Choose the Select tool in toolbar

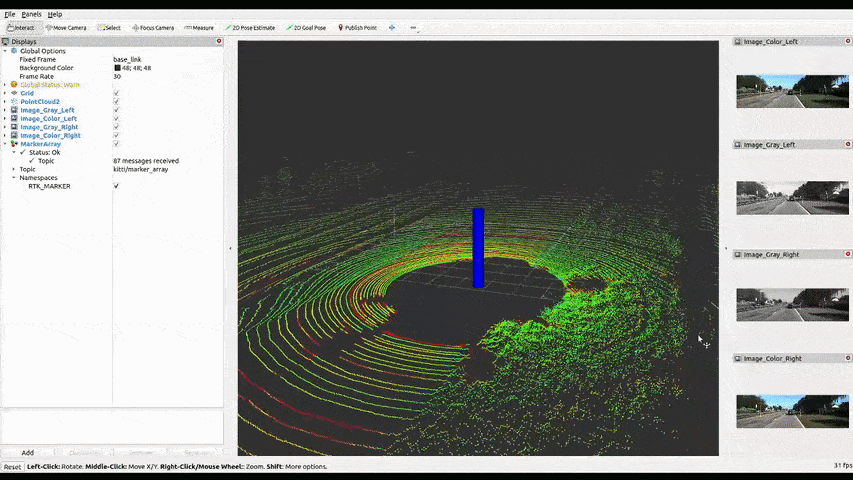[109, 27]
